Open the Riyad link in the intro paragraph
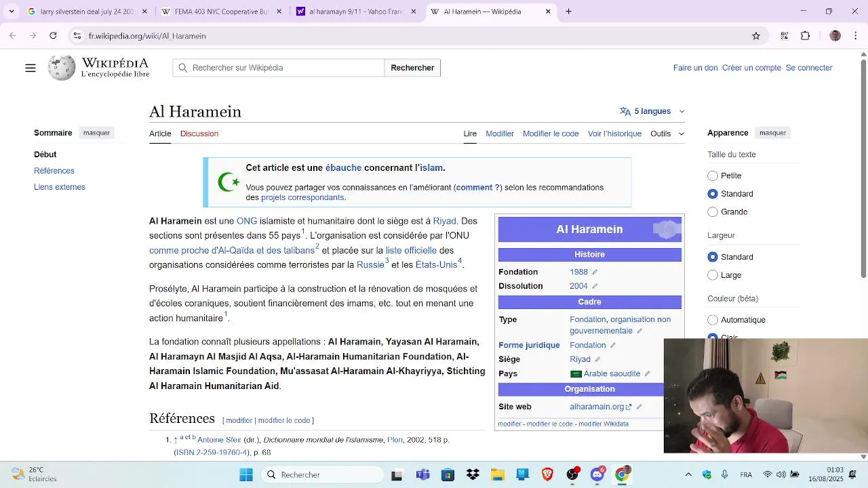This screenshot has width=868, height=488. click(444, 221)
